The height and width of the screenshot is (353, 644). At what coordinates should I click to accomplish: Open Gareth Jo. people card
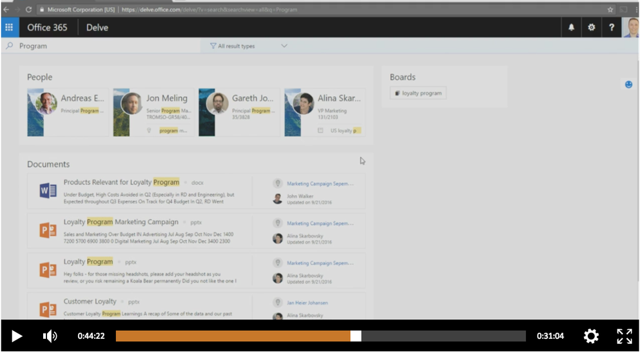coord(239,112)
